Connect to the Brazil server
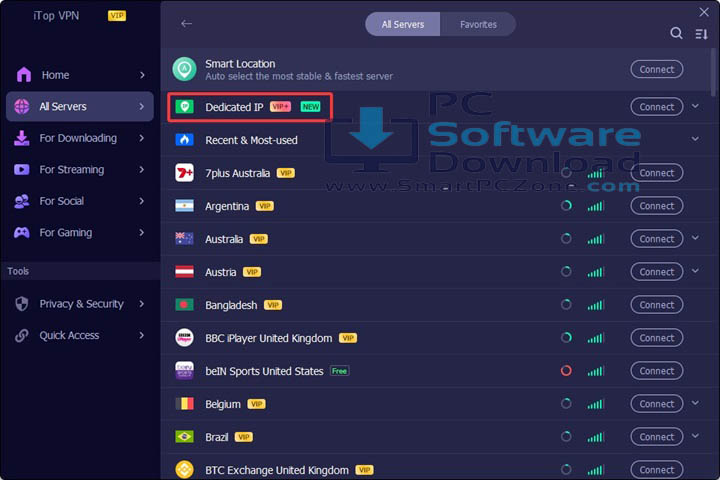This screenshot has height=480, width=720. 657,437
